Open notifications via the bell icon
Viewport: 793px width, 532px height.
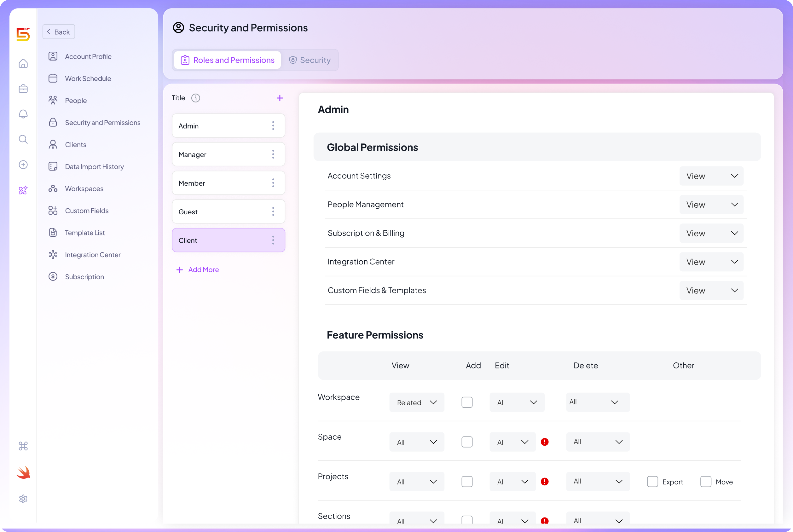pyautogui.click(x=23, y=114)
